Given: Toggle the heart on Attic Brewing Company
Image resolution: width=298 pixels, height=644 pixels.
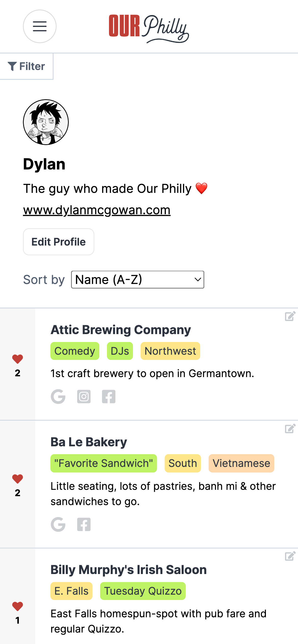Looking at the screenshot, I should tap(18, 359).
